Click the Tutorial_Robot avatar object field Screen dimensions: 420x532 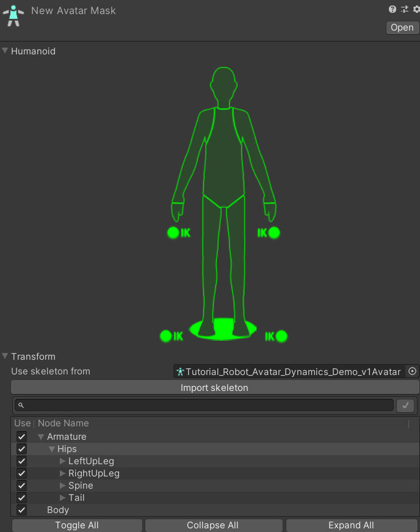[289, 371]
